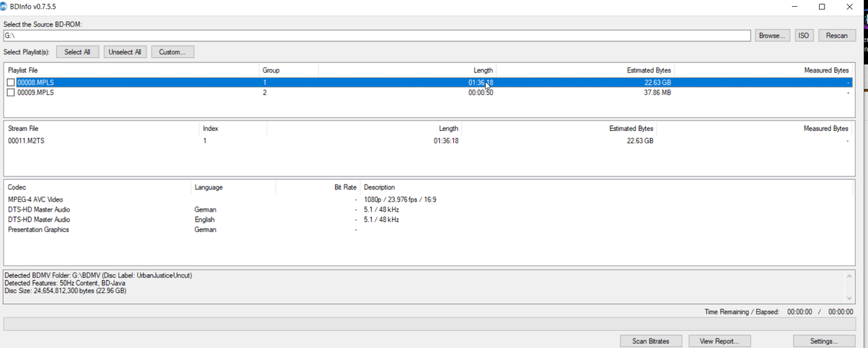Click the Time Remaining / Elapsed label

[x=743, y=312]
